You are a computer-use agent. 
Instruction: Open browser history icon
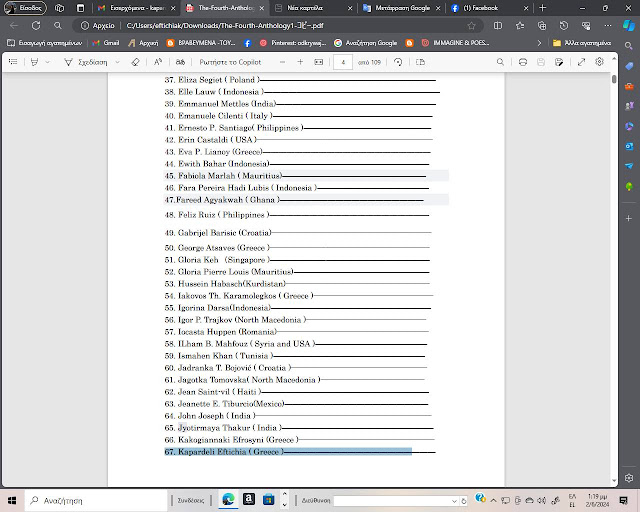tap(564, 26)
